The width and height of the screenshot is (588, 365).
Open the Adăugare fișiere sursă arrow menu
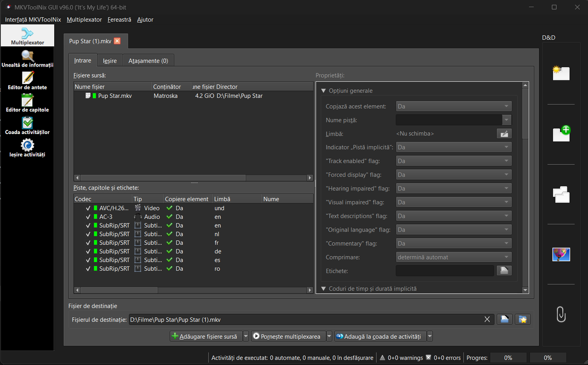click(x=246, y=337)
